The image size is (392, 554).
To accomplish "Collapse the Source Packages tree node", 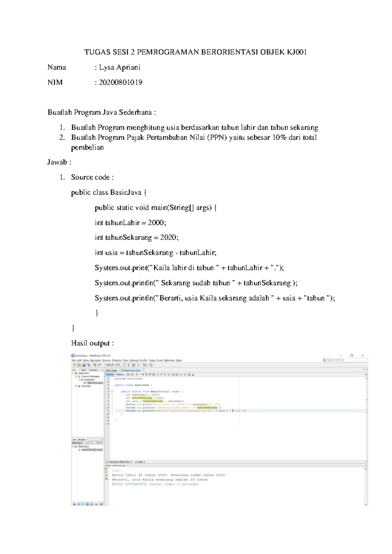I will coord(76,376).
